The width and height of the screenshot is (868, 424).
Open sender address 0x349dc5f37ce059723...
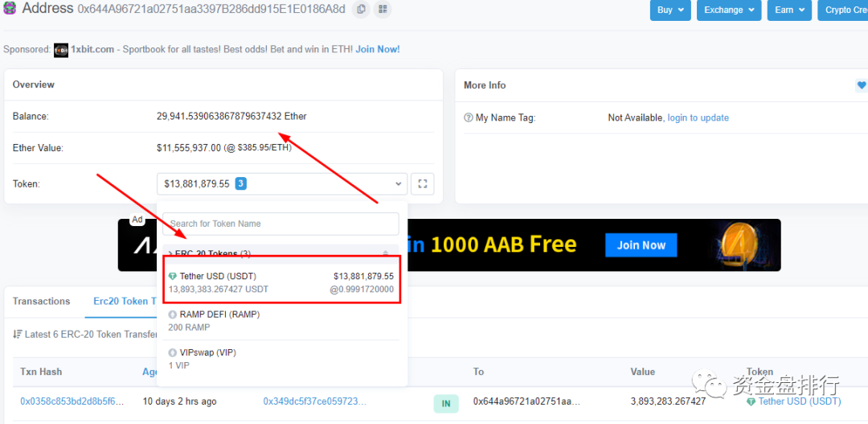[x=315, y=401]
